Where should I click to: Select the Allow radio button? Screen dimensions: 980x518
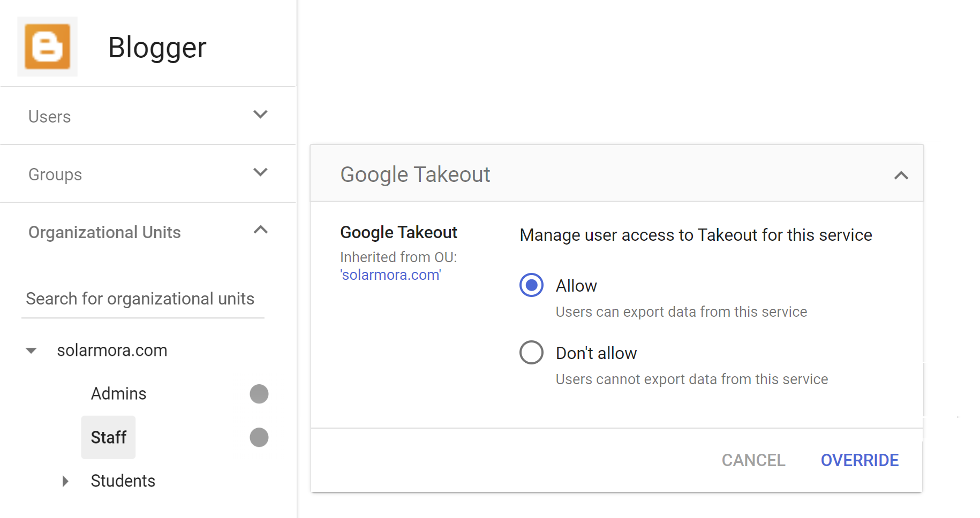(531, 285)
